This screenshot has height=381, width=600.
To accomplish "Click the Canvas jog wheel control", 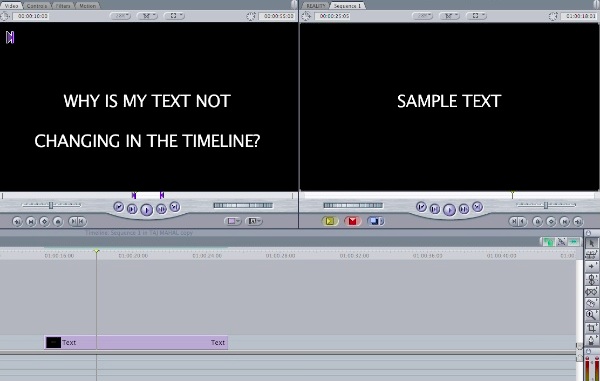I will [x=353, y=205].
